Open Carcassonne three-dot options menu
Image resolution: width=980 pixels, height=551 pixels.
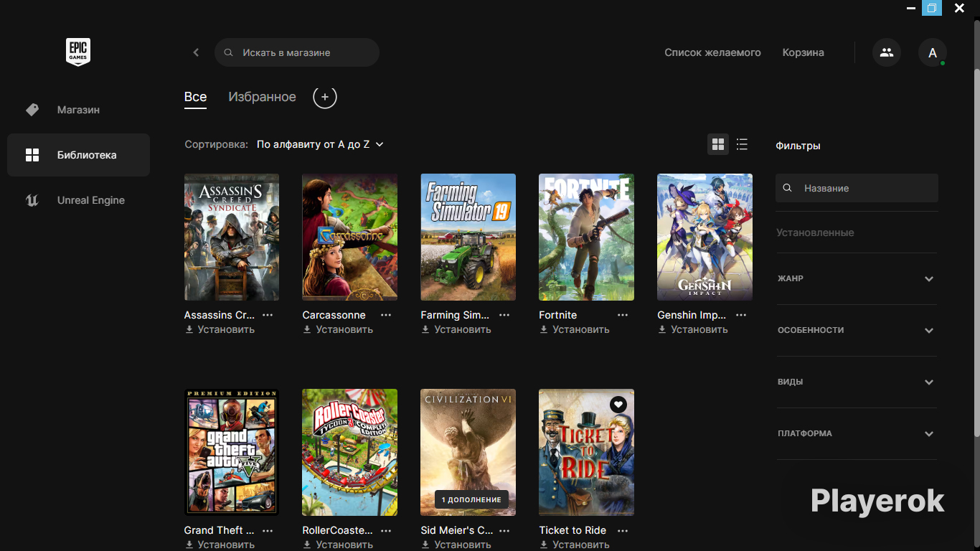click(x=386, y=315)
